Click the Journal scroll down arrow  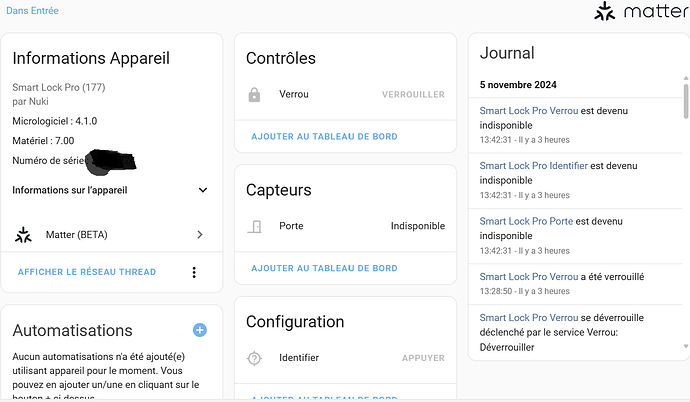coord(686,347)
